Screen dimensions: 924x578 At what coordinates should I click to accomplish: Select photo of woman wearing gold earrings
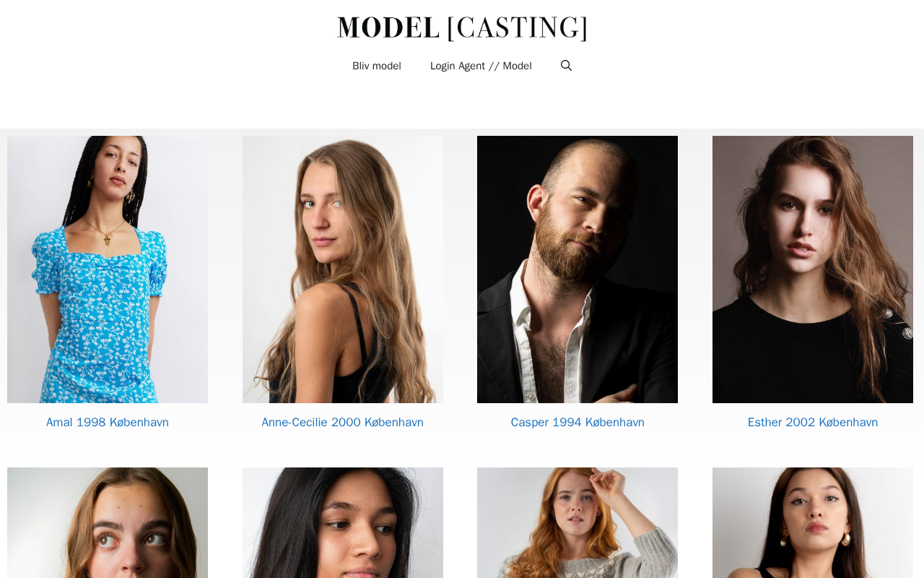click(x=813, y=522)
